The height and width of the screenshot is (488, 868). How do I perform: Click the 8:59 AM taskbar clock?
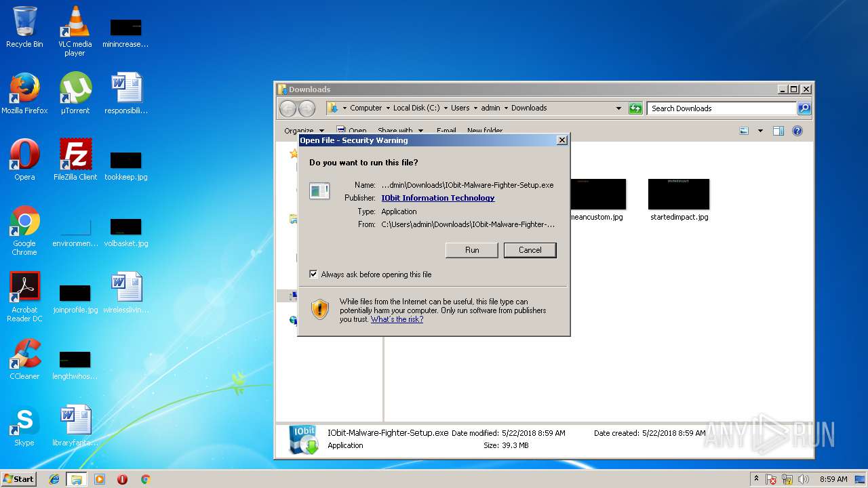pyautogui.click(x=833, y=479)
